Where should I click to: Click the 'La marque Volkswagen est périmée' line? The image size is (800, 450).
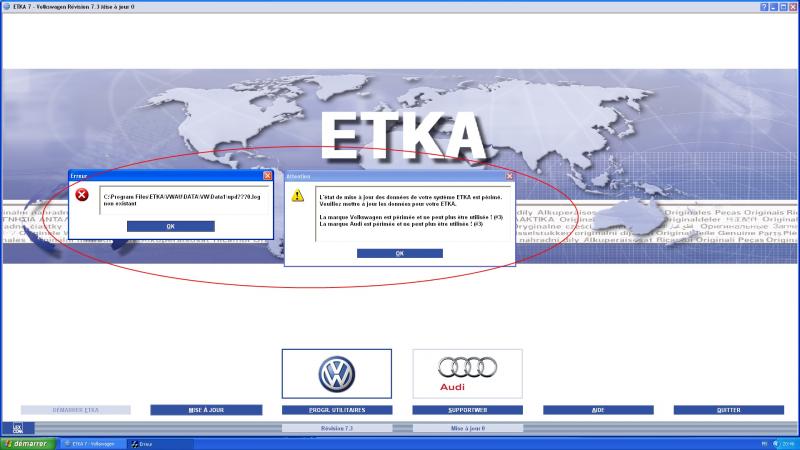click(411, 217)
